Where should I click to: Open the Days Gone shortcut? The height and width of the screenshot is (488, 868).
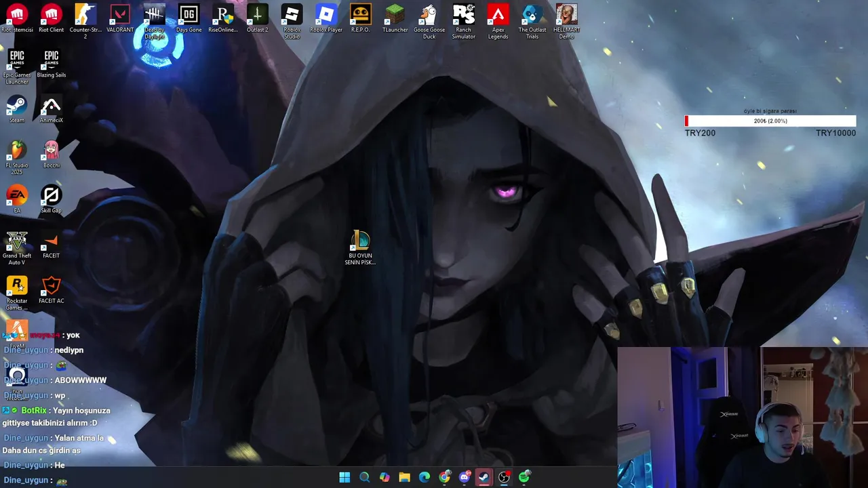tap(189, 18)
